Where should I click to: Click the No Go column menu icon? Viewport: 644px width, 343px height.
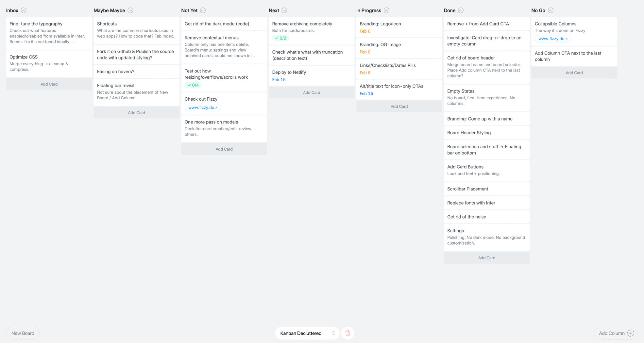[551, 10]
